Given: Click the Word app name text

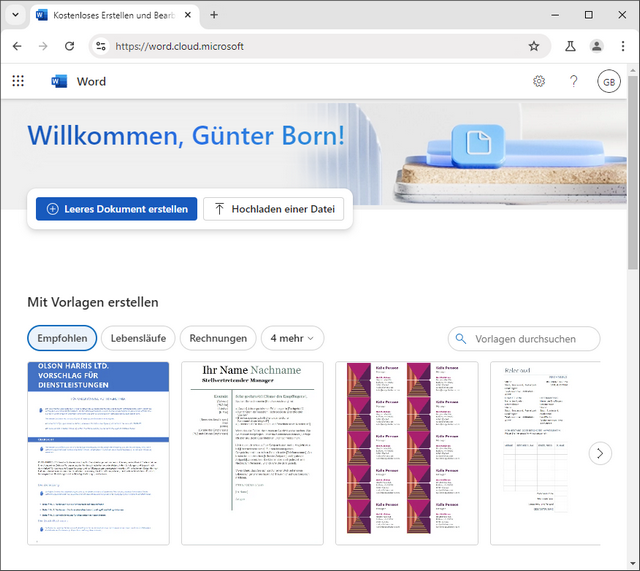Looking at the screenshot, I should tap(91, 82).
